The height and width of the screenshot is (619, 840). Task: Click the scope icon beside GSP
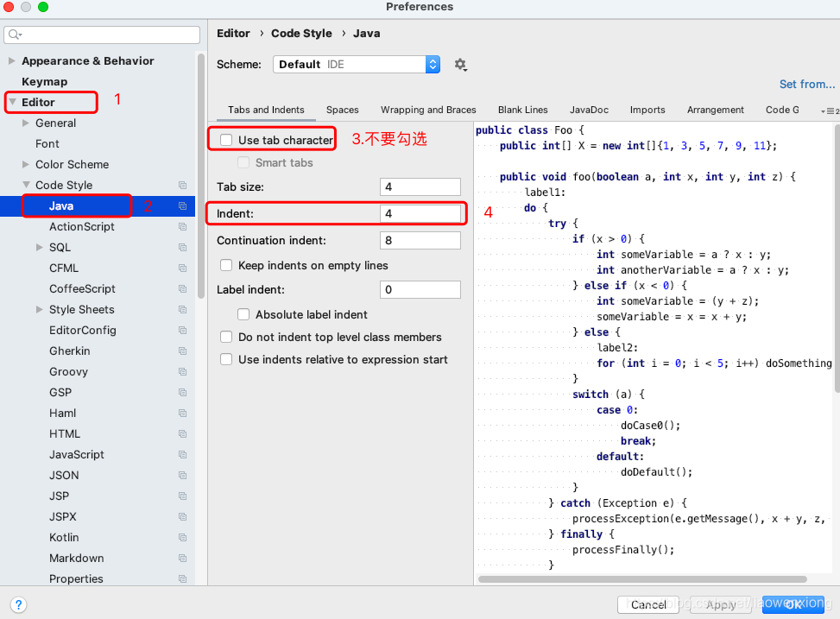tap(183, 392)
